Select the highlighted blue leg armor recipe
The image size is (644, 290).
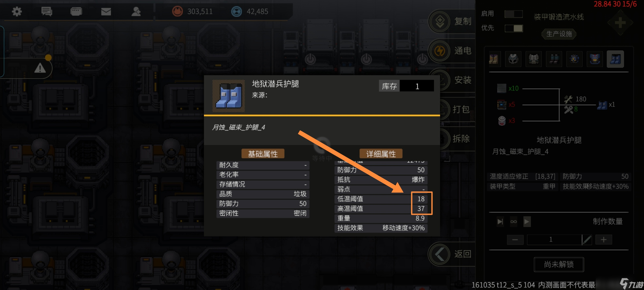[615, 59]
